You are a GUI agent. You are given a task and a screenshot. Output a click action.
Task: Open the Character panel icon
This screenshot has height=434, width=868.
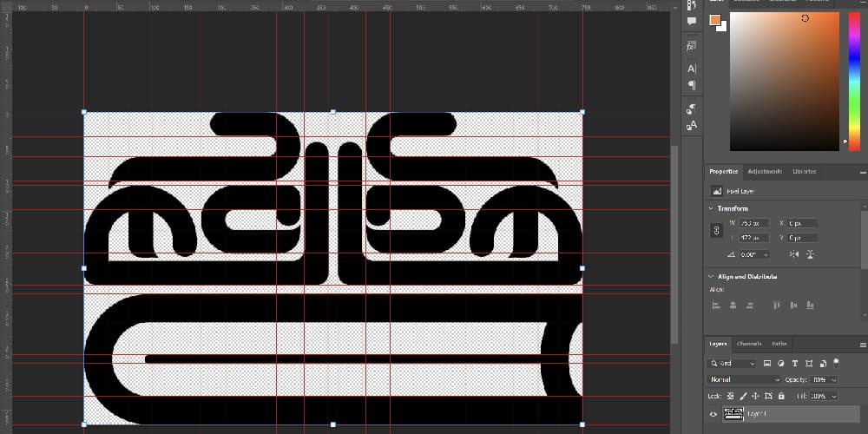692,69
